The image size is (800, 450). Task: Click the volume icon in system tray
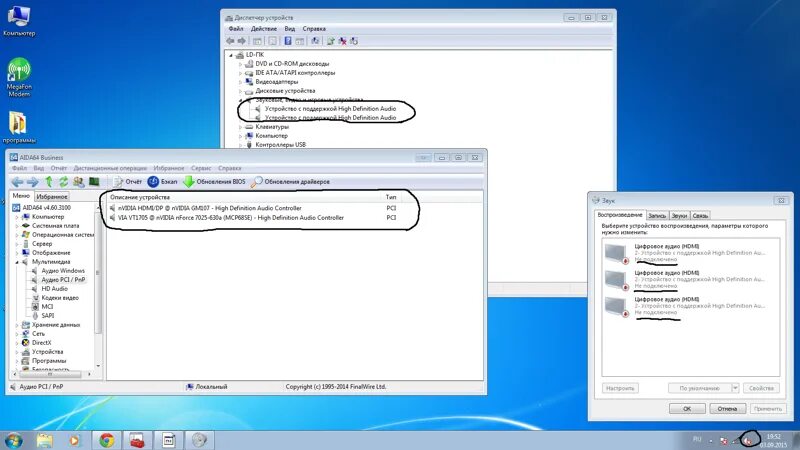coord(748,440)
